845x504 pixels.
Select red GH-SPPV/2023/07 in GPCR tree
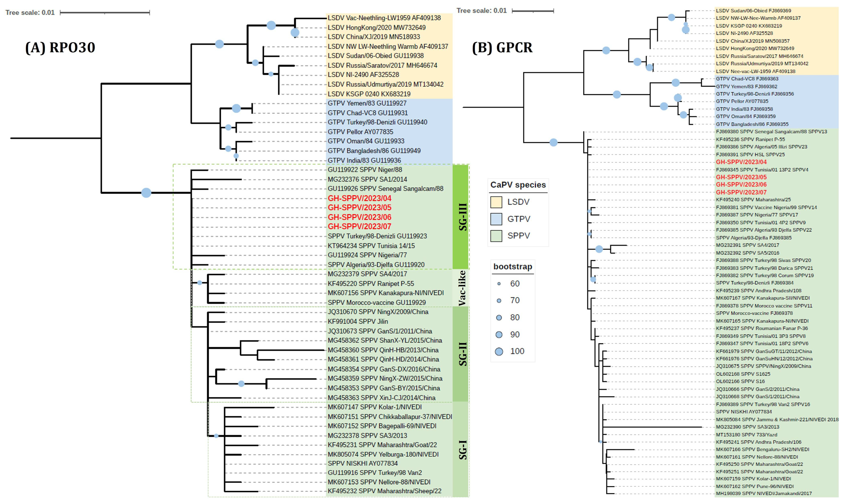click(x=741, y=192)
